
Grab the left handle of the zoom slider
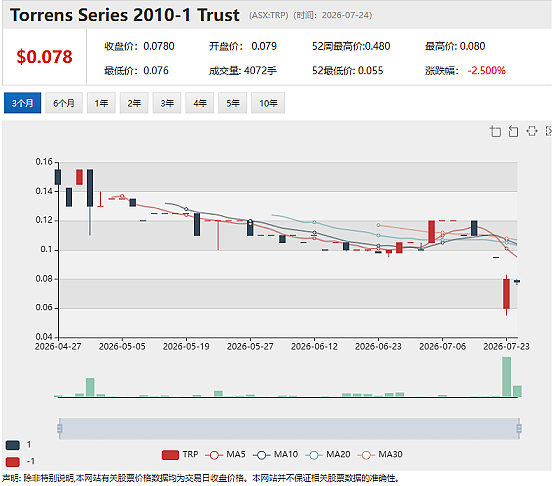tap(60, 429)
